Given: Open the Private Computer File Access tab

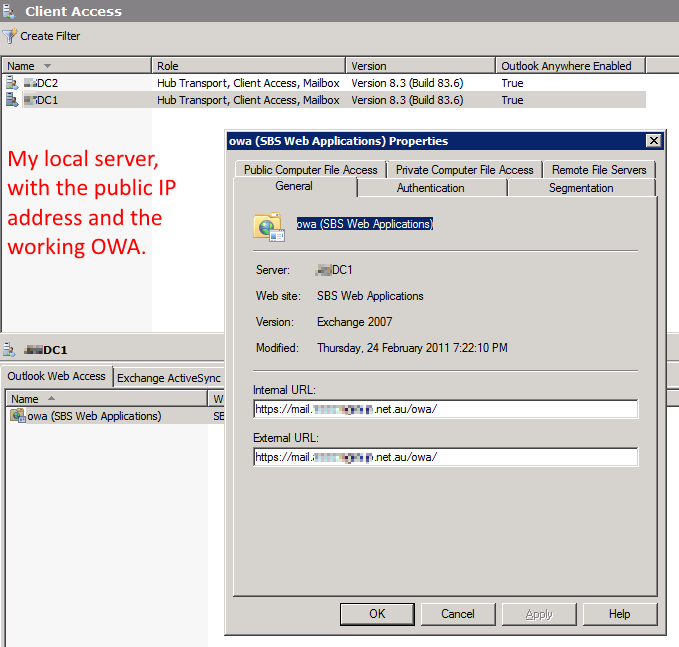Looking at the screenshot, I should 464,170.
